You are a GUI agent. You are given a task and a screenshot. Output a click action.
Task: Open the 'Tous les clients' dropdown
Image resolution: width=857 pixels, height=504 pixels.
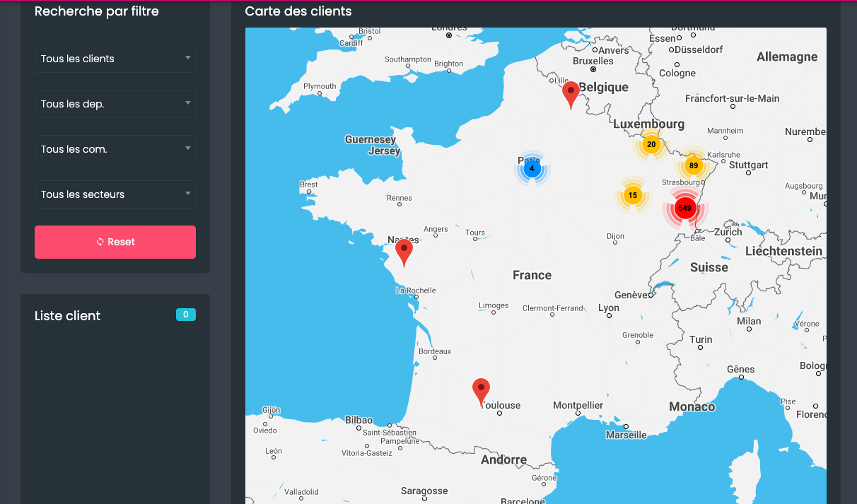click(115, 59)
